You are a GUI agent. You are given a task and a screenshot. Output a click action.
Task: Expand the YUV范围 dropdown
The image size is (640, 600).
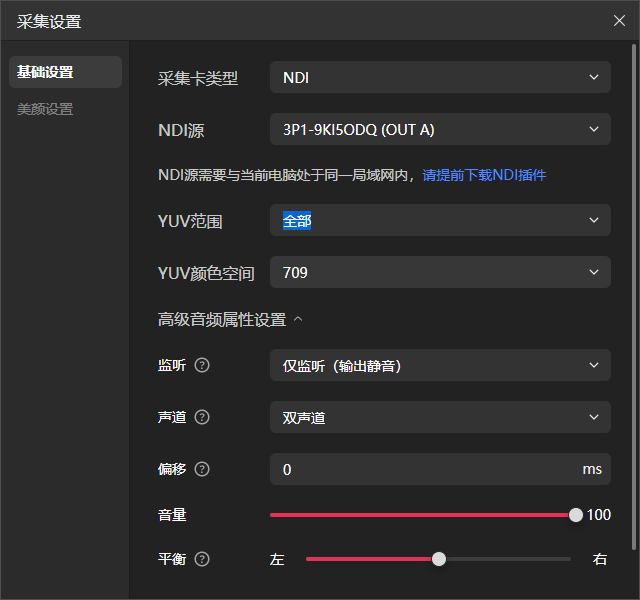click(x=440, y=220)
